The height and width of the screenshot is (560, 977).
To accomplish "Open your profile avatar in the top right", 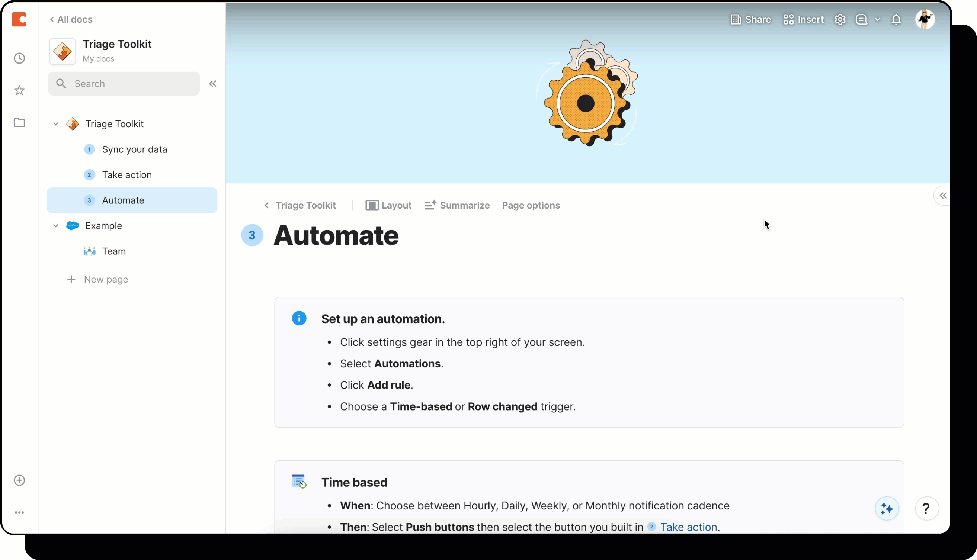I will pos(925,19).
